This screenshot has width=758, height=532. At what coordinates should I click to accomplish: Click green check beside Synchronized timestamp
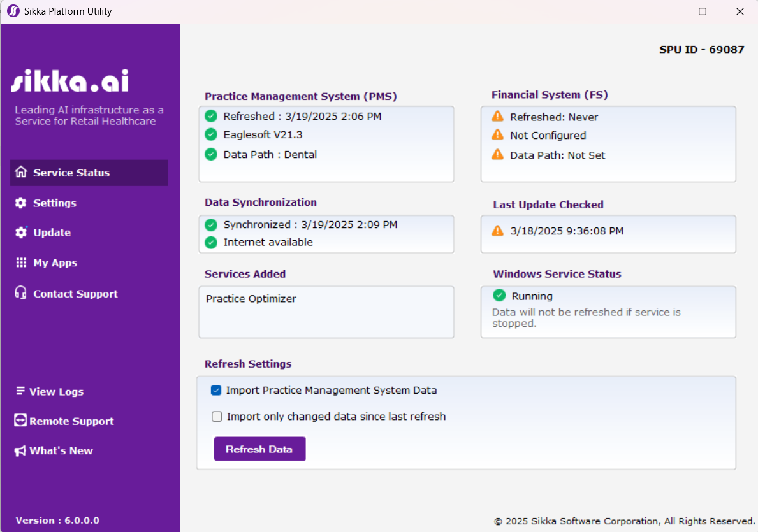pos(211,225)
